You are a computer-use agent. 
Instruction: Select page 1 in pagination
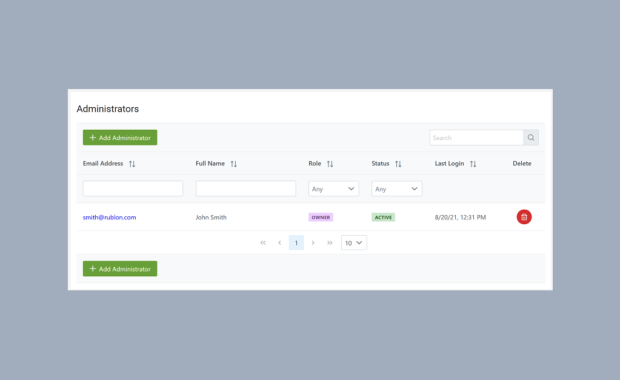296,243
